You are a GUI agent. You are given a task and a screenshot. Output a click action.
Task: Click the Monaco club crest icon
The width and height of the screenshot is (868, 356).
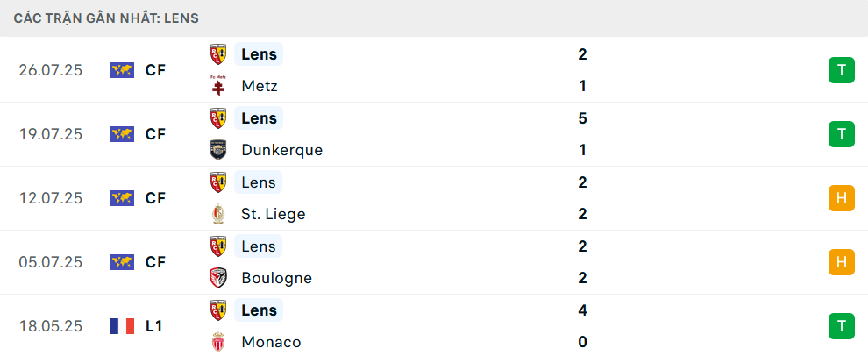218,342
